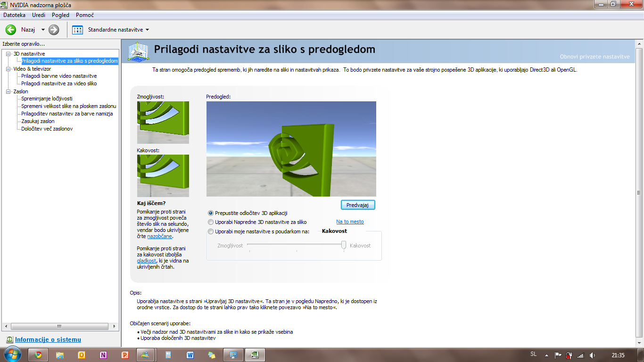Click the taskbar clock showing 21:35
Image resolution: width=644 pixels, height=362 pixels.
[618, 355]
